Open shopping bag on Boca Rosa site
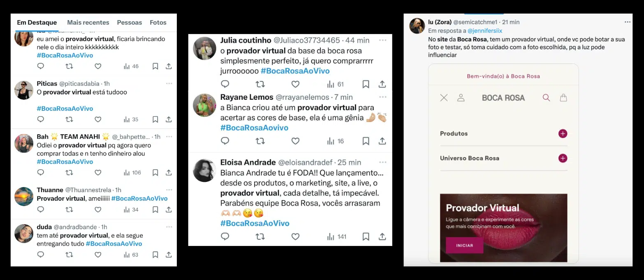Image resolution: width=644 pixels, height=280 pixels. click(563, 98)
